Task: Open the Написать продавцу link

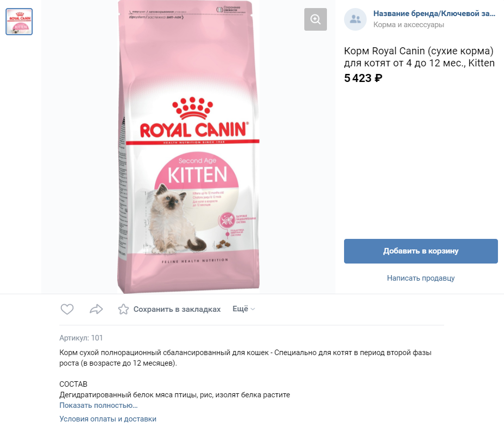Action: (x=421, y=278)
